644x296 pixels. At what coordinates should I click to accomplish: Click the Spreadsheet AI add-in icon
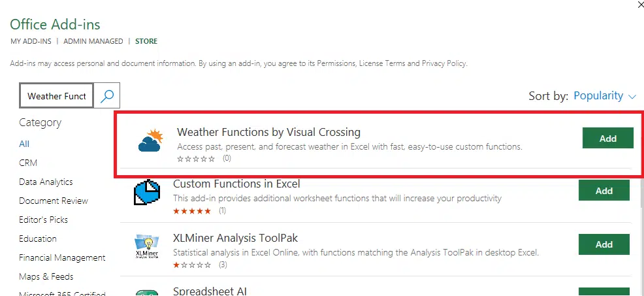pos(148,292)
